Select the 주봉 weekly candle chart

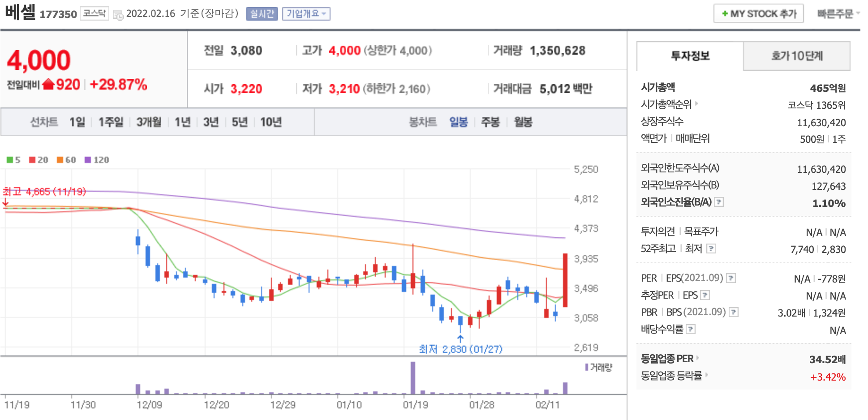click(x=490, y=122)
